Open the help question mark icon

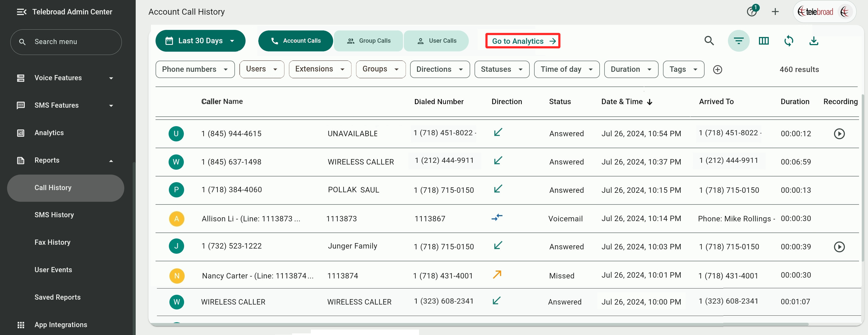(751, 12)
